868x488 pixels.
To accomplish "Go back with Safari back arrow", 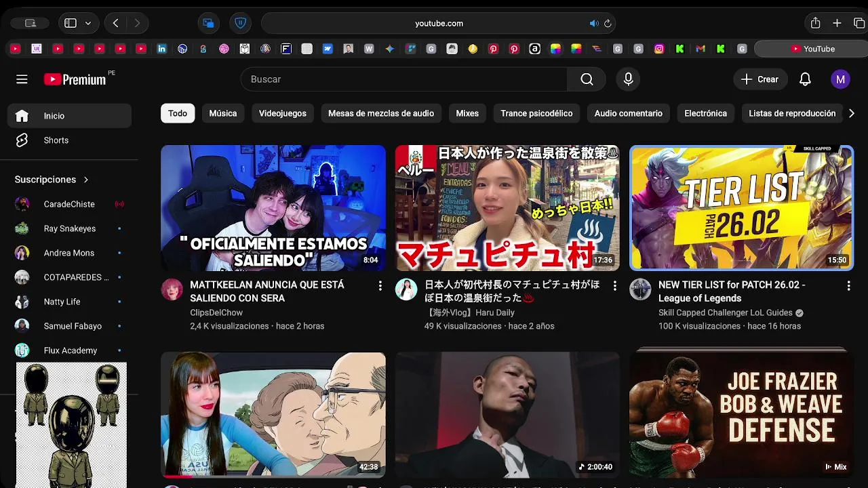I will tap(116, 23).
